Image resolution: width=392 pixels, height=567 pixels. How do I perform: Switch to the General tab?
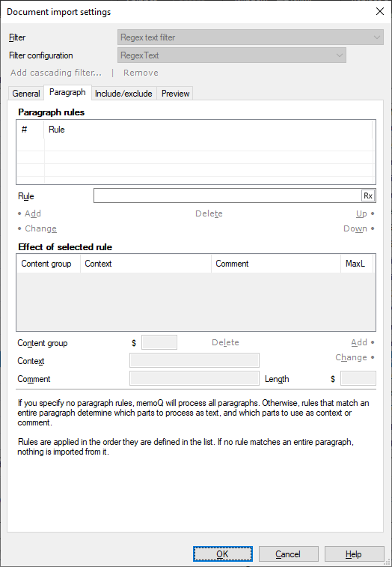pos(26,94)
